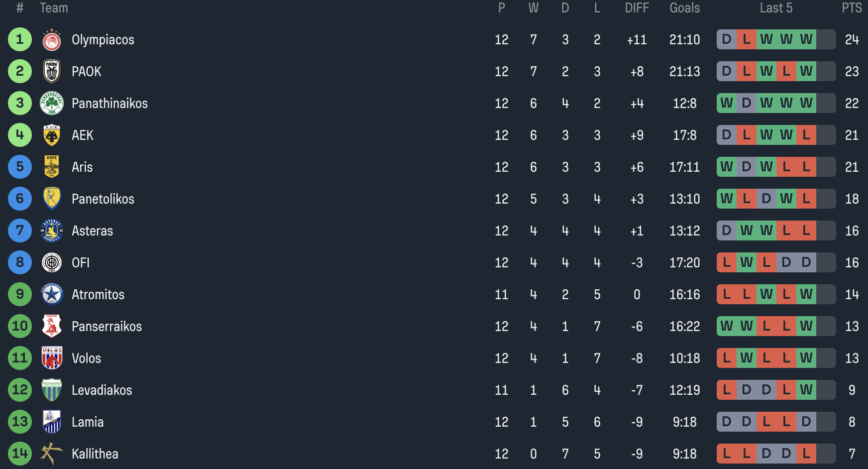The width and height of the screenshot is (868, 469).
Task: Click the AEK eagle crest icon
Action: (x=52, y=135)
